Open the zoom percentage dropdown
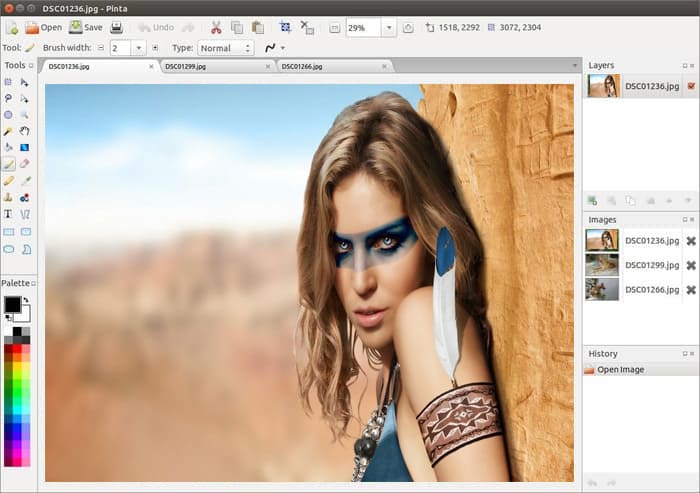The width and height of the screenshot is (700, 493). tap(388, 27)
